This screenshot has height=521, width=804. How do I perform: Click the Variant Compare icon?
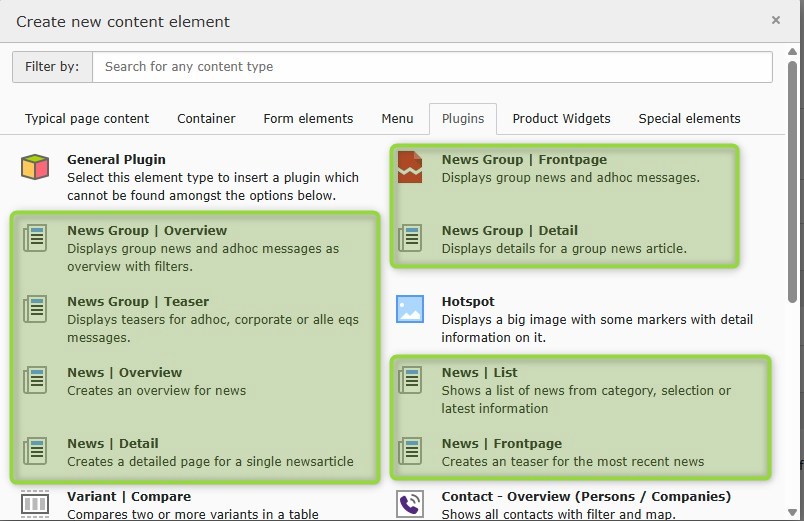pos(35,503)
